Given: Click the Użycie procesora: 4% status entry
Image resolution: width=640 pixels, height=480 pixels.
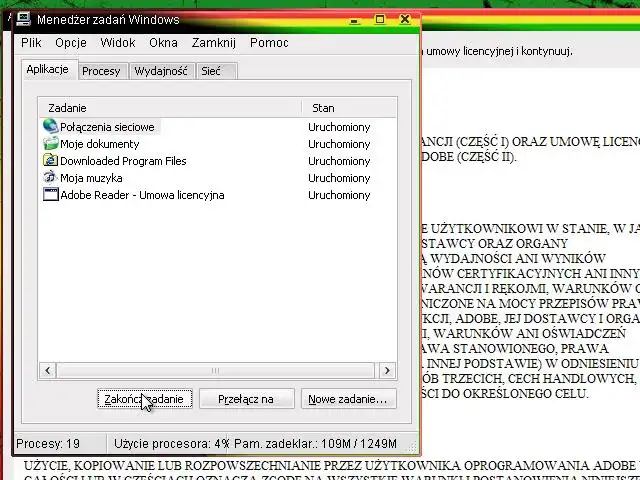Looking at the screenshot, I should [172, 443].
